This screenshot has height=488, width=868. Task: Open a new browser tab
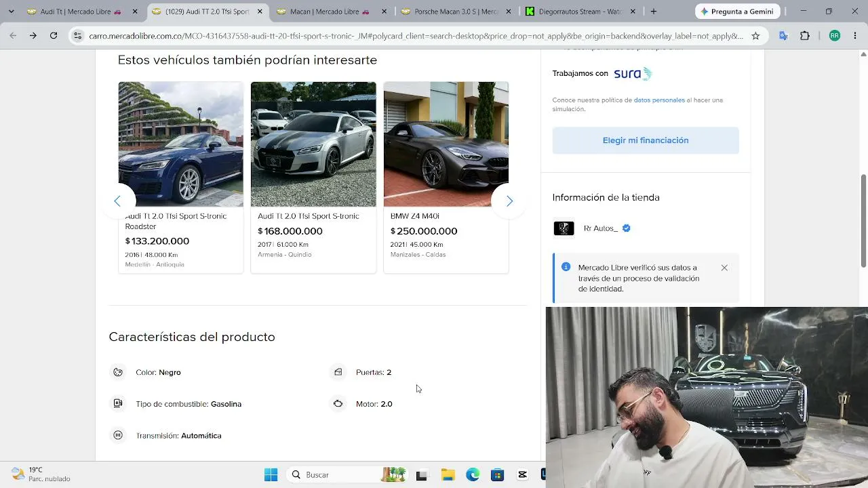pyautogui.click(x=654, y=12)
